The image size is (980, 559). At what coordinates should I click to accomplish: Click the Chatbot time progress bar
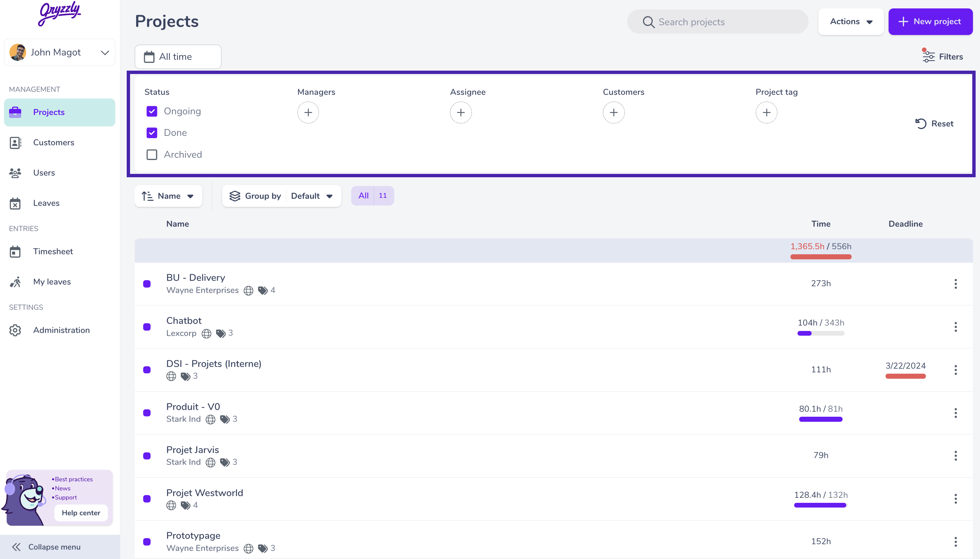[820, 334]
